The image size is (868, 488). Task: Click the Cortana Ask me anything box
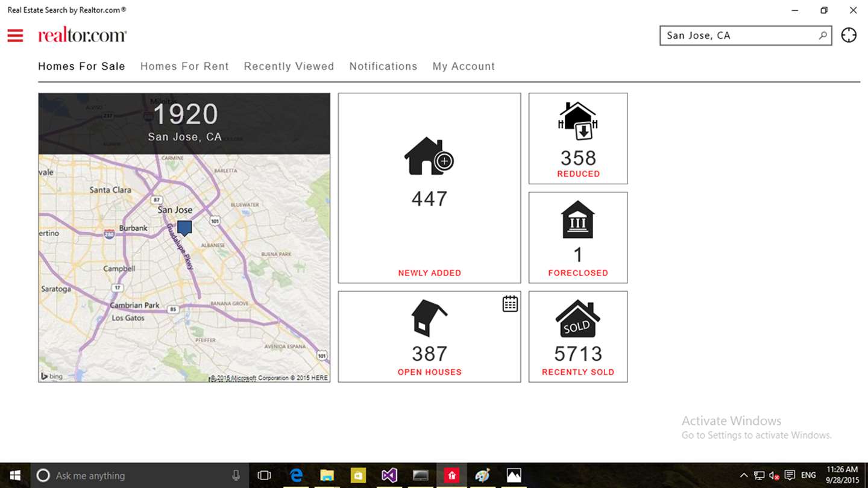[139, 475]
